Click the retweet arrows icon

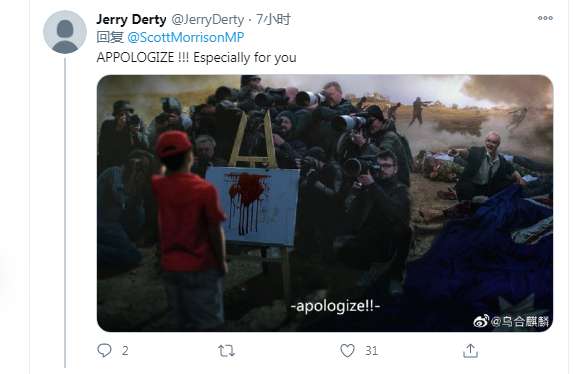pyautogui.click(x=226, y=351)
